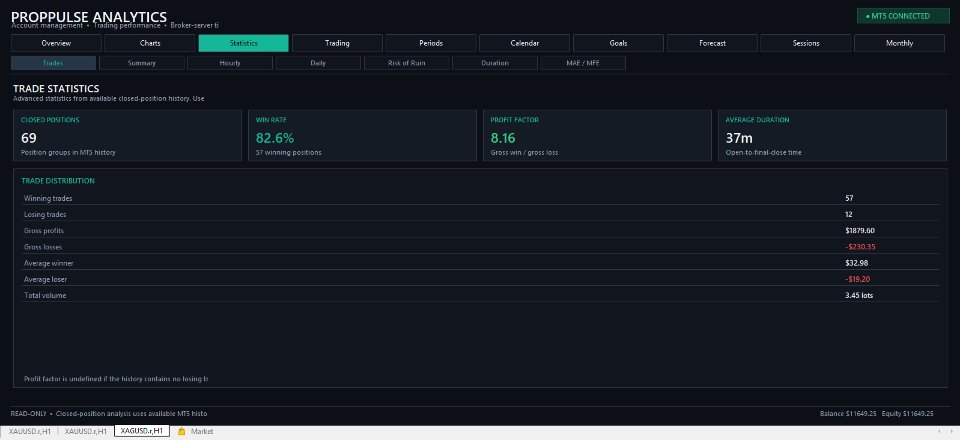View the Daily statistics sub-tab
Viewport: 960px width, 440px height.
click(318, 63)
